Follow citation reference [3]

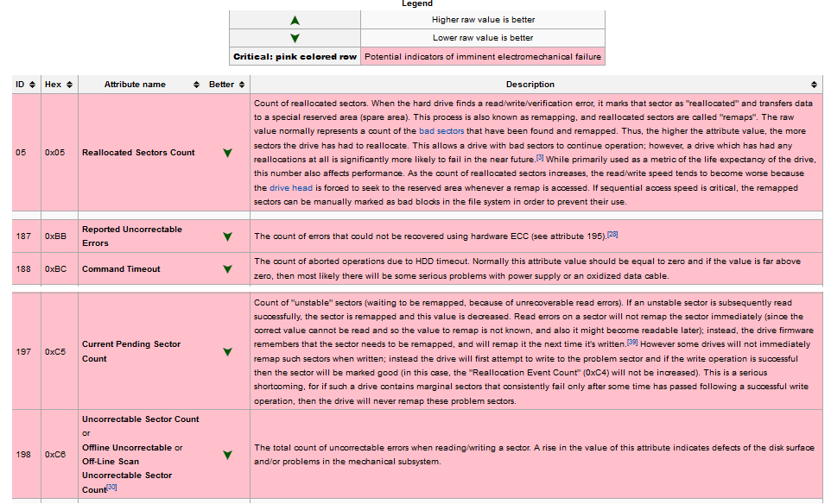(x=540, y=157)
